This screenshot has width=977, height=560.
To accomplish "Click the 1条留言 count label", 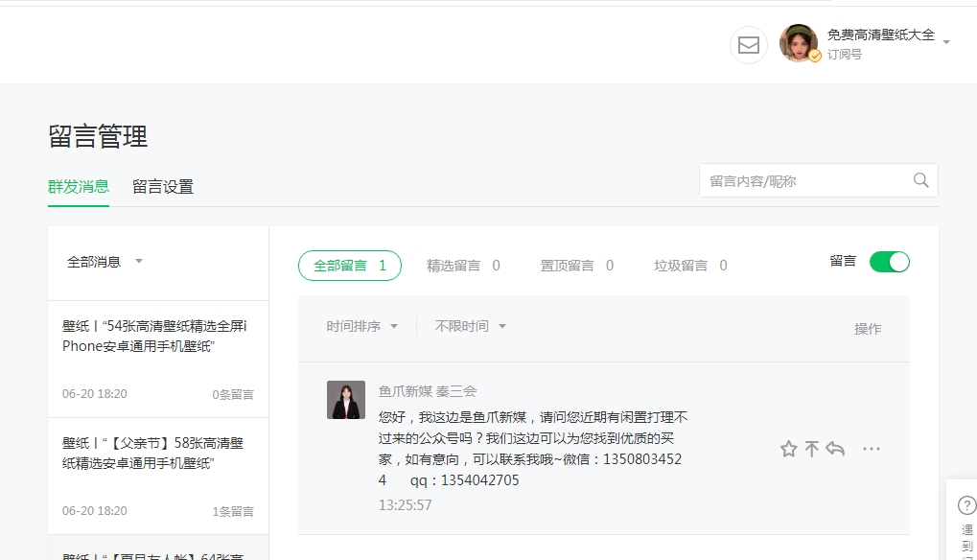I will (x=233, y=511).
